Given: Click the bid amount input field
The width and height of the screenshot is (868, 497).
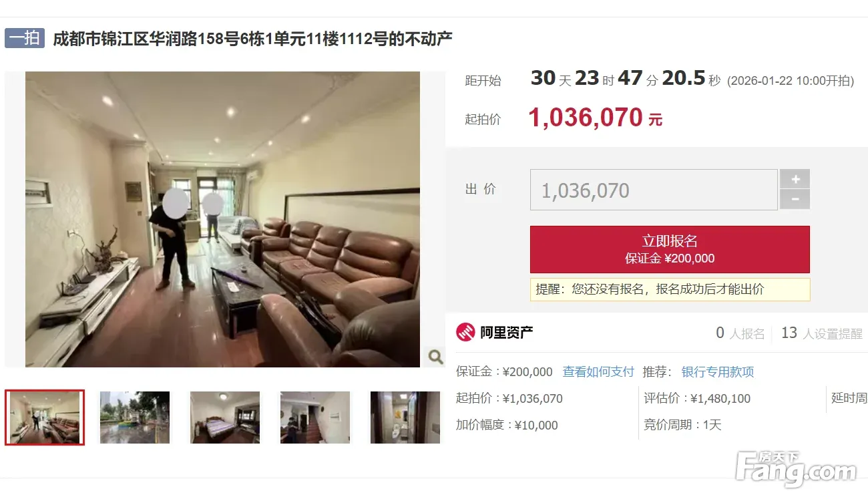Looking at the screenshot, I should [x=654, y=190].
